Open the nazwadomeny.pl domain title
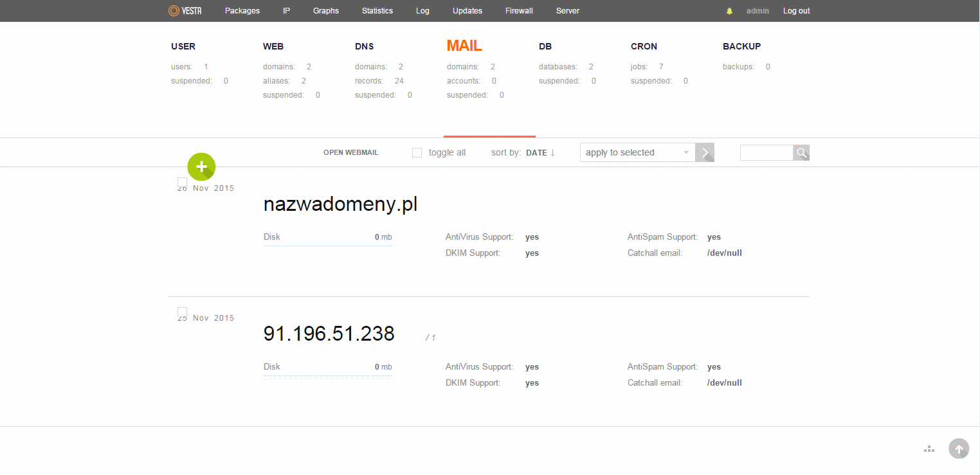The image size is (980, 475). tap(341, 204)
